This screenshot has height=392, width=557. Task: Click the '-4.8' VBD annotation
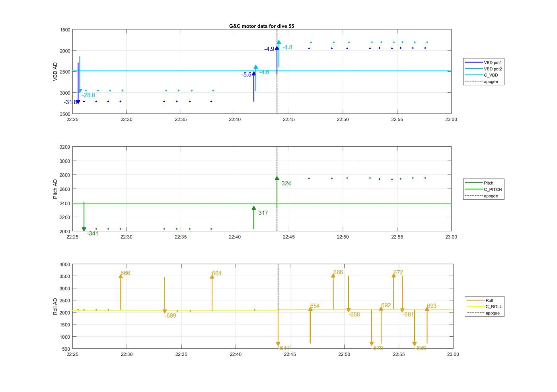coord(287,47)
